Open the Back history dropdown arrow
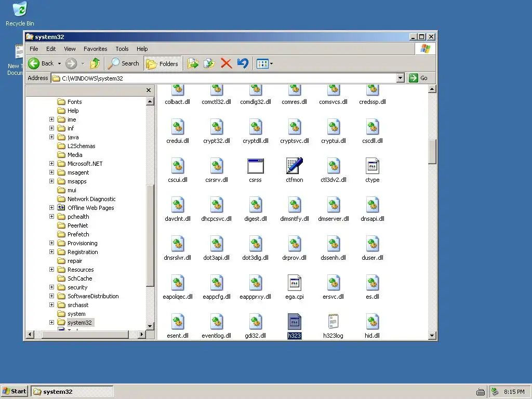The width and height of the screenshot is (532, 399). click(59, 63)
